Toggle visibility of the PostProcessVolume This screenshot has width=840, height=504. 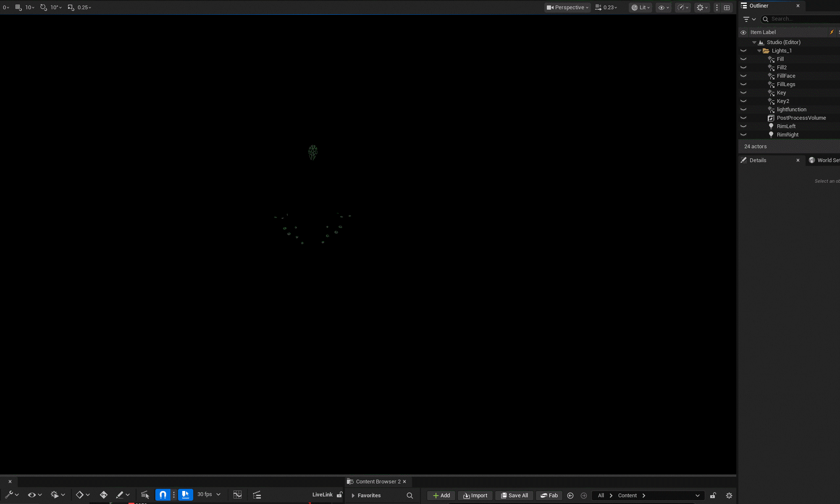tap(743, 118)
